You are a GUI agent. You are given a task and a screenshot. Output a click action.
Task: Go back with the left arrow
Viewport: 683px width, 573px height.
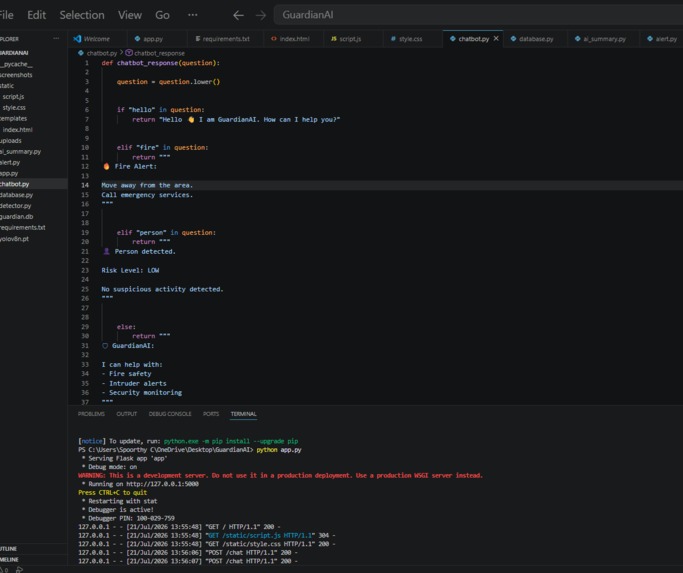click(x=238, y=15)
